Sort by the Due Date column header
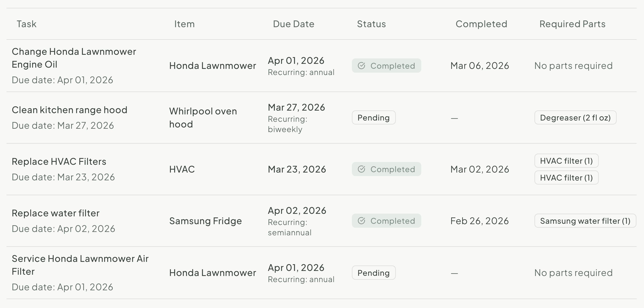The image size is (644, 308). pos(293,24)
